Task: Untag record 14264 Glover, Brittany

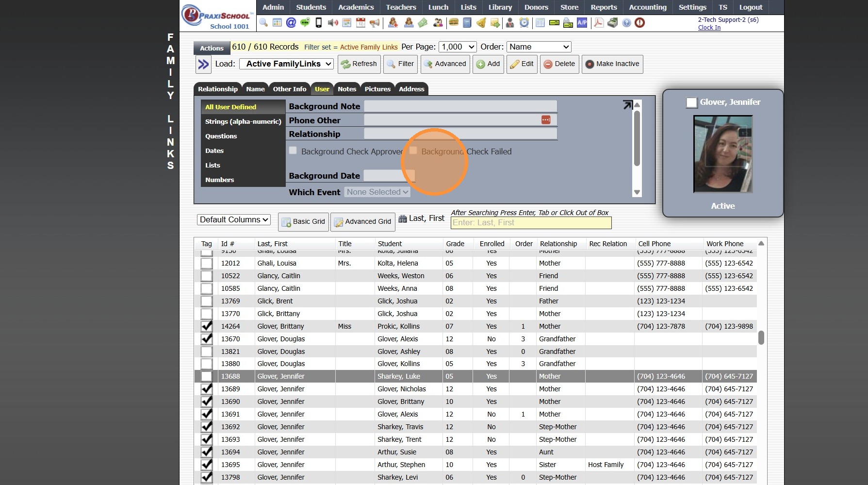Action: tap(207, 326)
